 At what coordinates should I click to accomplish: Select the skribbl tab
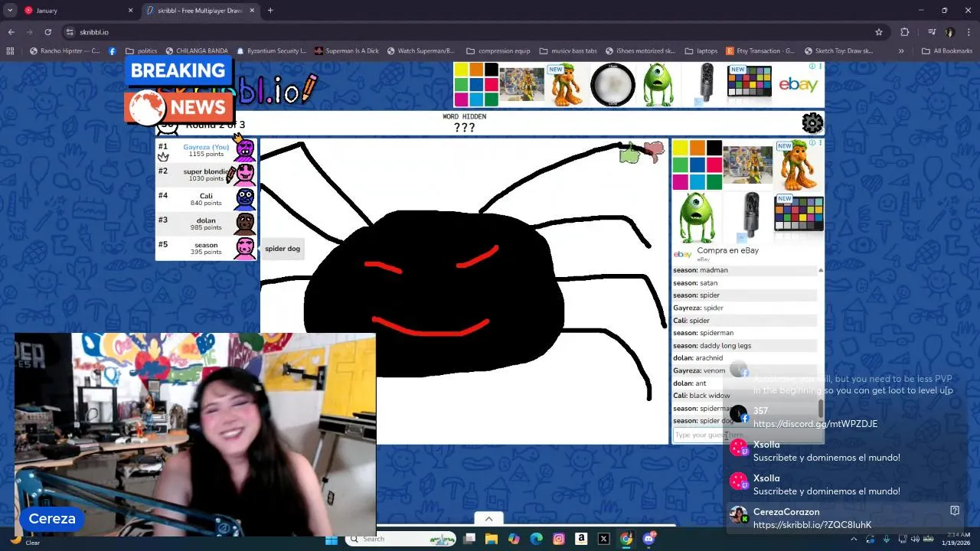(x=201, y=11)
